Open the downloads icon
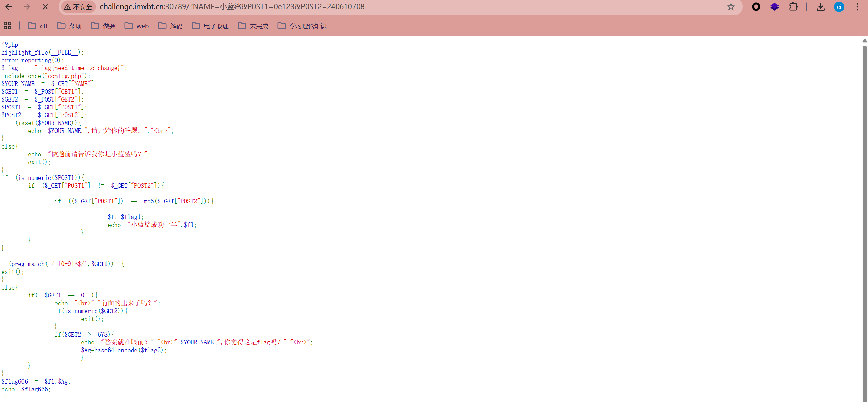868x402 pixels. (x=820, y=7)
